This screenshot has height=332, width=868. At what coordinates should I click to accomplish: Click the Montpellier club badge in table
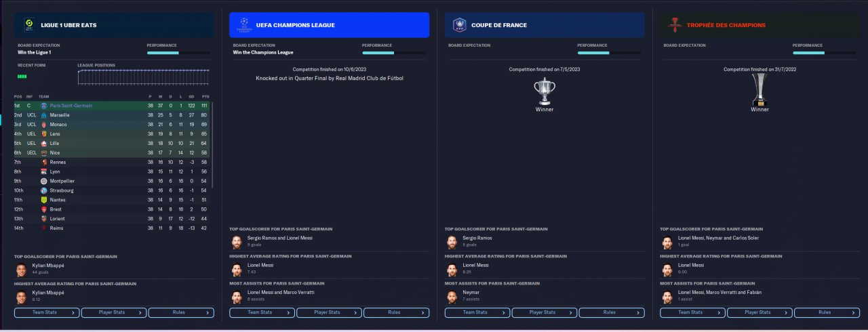tap(44, 181)
